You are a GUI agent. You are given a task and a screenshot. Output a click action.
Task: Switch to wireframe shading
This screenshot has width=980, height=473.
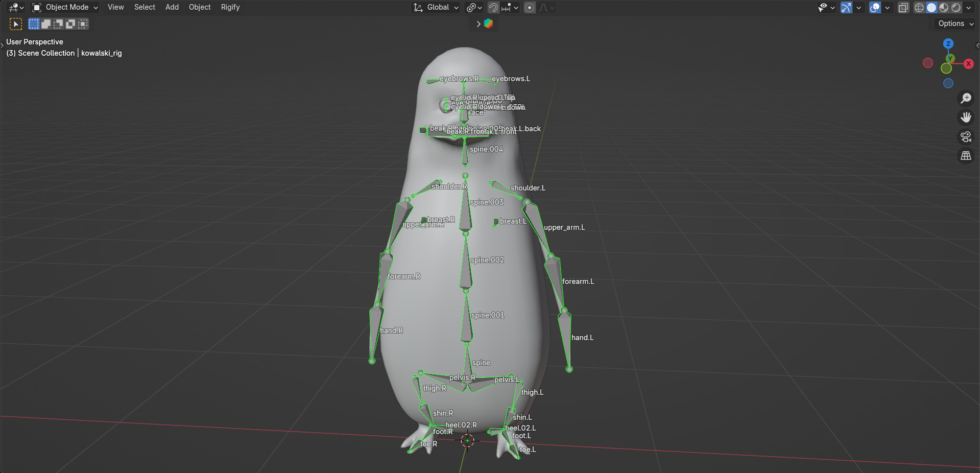[919, 7]
